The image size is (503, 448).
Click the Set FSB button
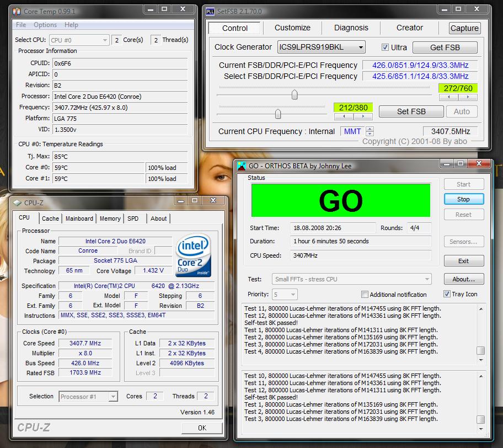411,111
